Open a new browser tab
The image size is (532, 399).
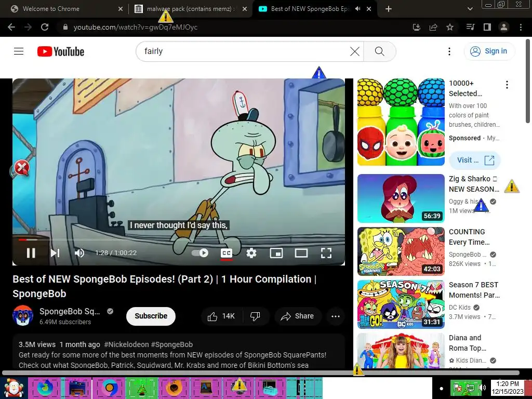coord(389,9)
